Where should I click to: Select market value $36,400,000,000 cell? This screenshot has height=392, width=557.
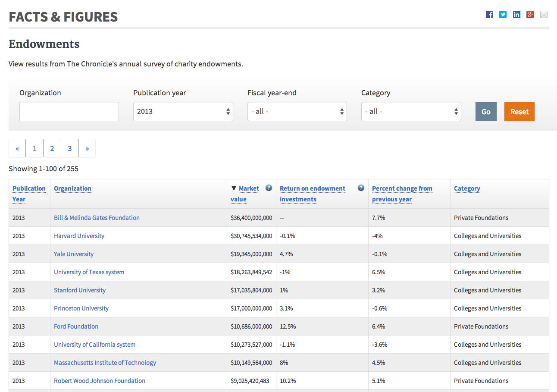click(x=251, y=218)
